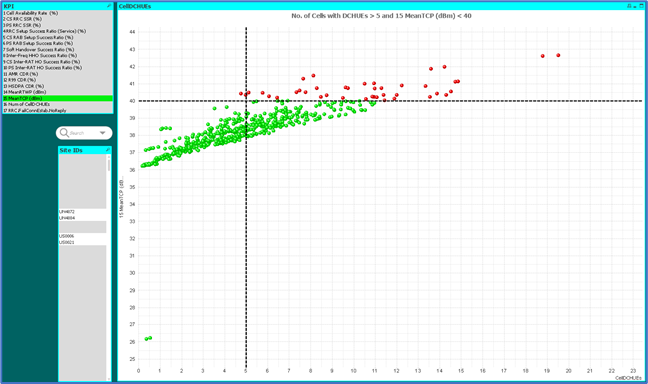
Task: Click the CellDCHUEs chart caption title
Action: tap(135, 6)
